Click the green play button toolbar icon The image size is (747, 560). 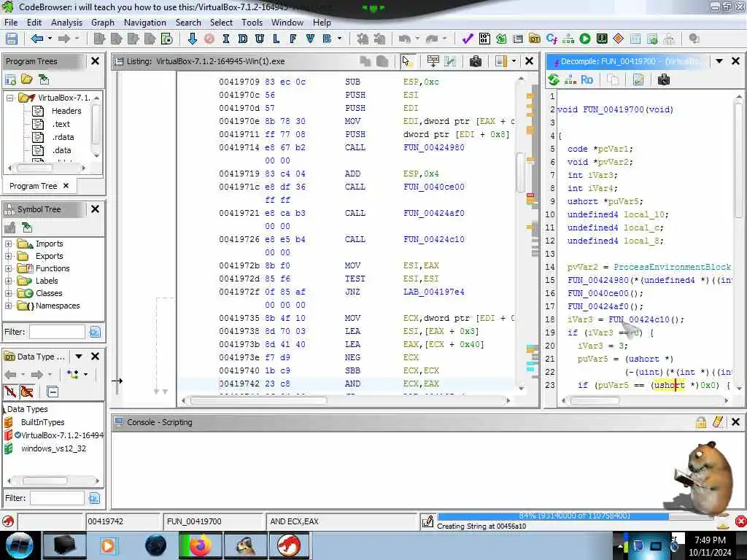[x=585, y=39]
